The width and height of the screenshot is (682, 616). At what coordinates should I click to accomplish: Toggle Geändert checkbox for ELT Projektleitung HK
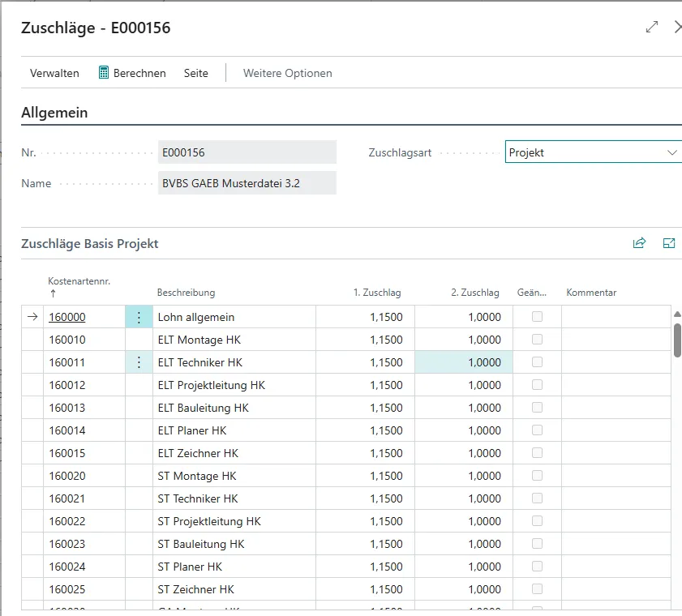[x=537, y=385]
